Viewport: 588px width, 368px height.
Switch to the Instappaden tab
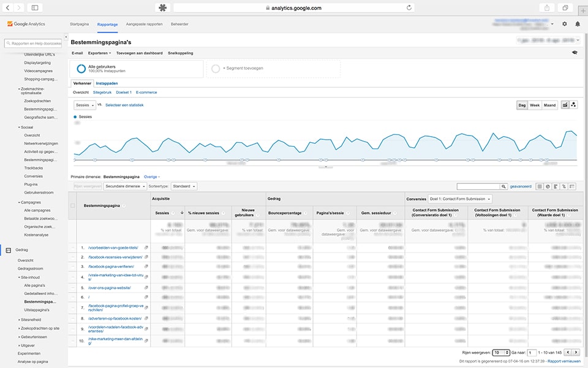(x=107, y=83)
